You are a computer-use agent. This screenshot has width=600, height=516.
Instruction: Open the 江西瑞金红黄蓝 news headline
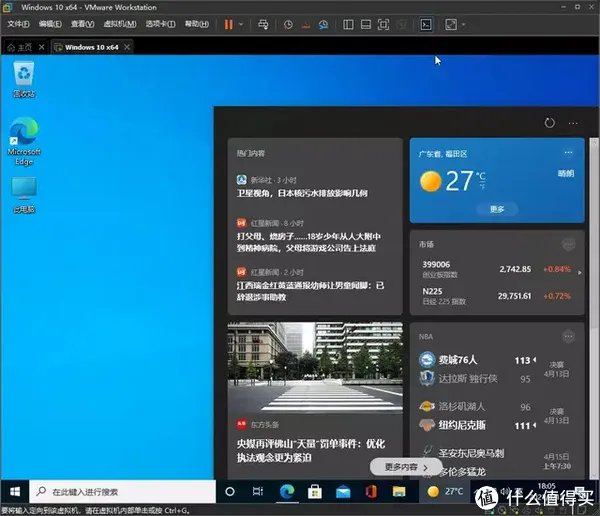(x=310, y=291)
